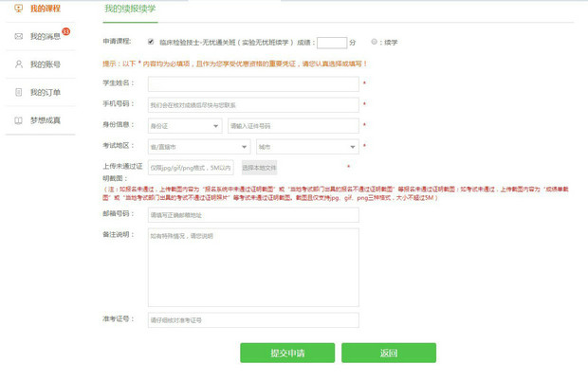
Task: Click inside the 备注说明 text area
Action: 252,266
